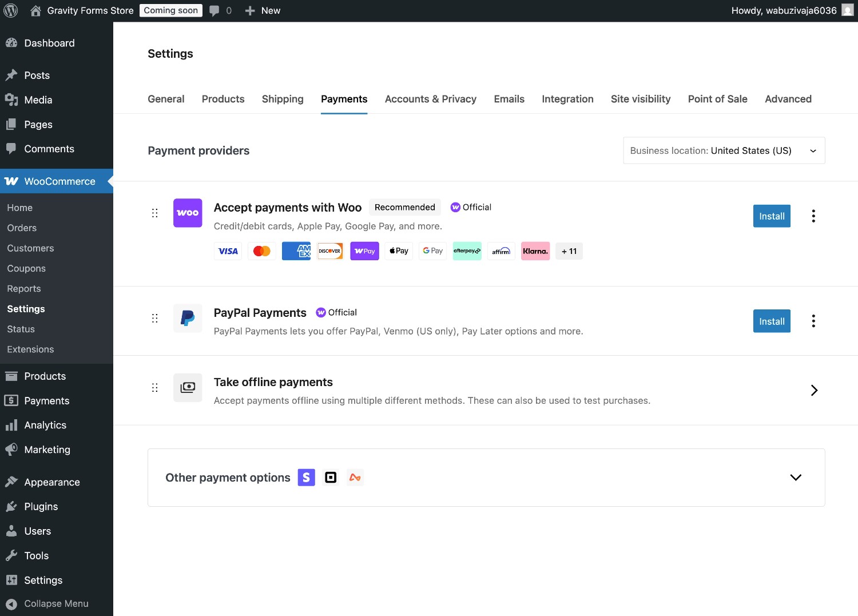Open WooCommerce Orders
This screenshot has width=858, height=616.
tap(22, 228)
